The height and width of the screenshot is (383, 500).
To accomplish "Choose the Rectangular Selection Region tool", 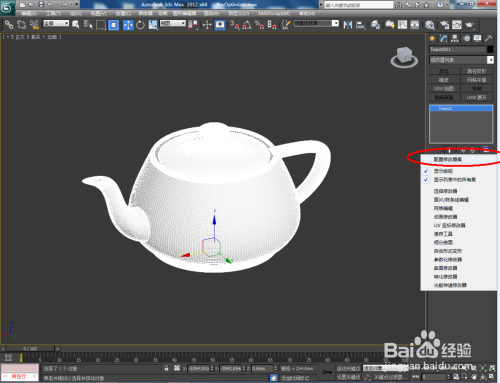I will (x=101, y=25).
